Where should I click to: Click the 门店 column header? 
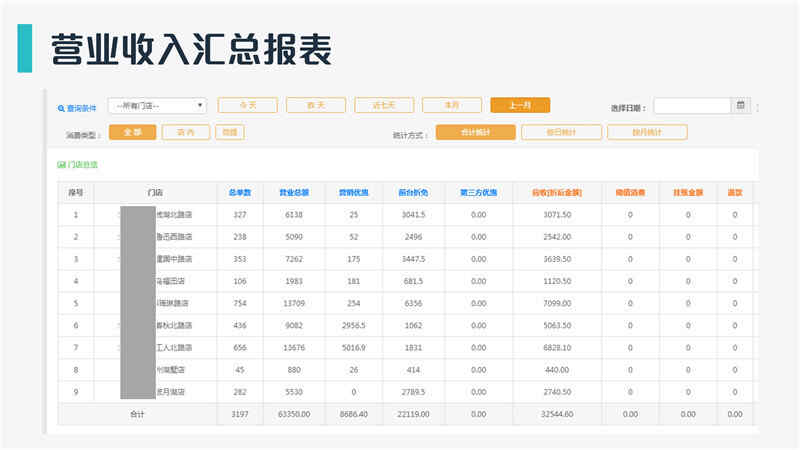click(155, 192)
